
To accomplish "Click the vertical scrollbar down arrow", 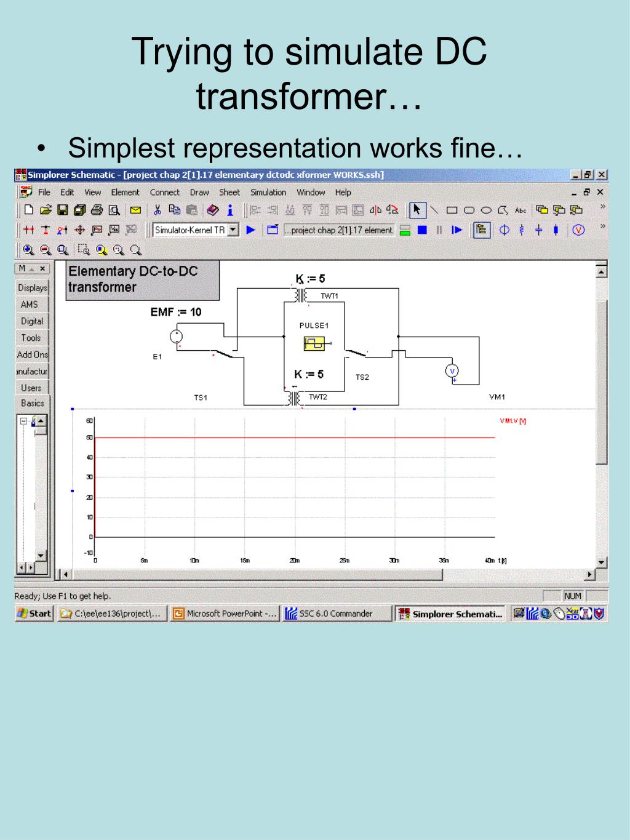I will 602,562.
